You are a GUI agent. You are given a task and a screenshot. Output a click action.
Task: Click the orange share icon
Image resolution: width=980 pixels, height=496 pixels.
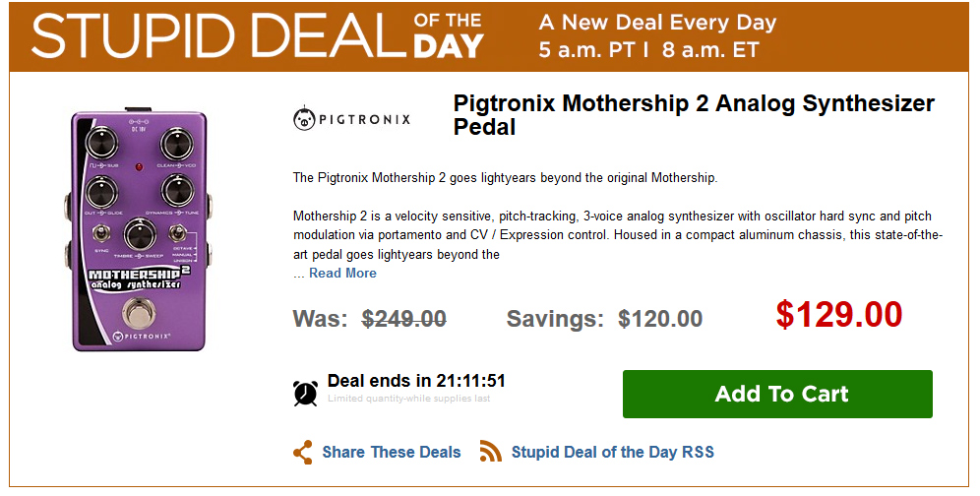[x=303, y=453]
